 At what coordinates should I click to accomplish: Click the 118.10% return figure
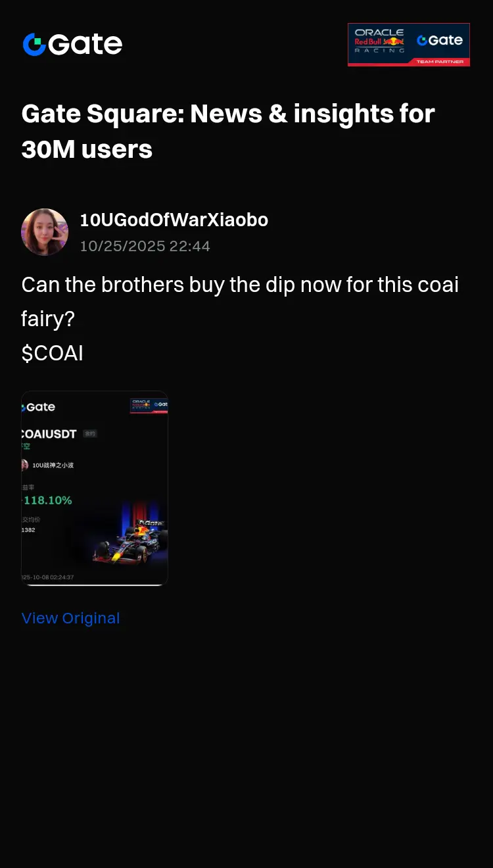point(47,500)
